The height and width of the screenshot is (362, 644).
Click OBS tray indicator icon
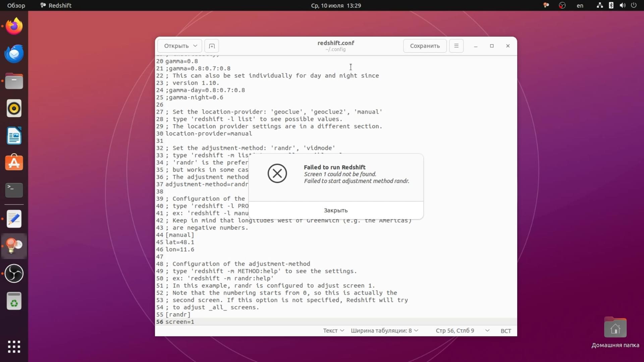click(x=562, y=5)
